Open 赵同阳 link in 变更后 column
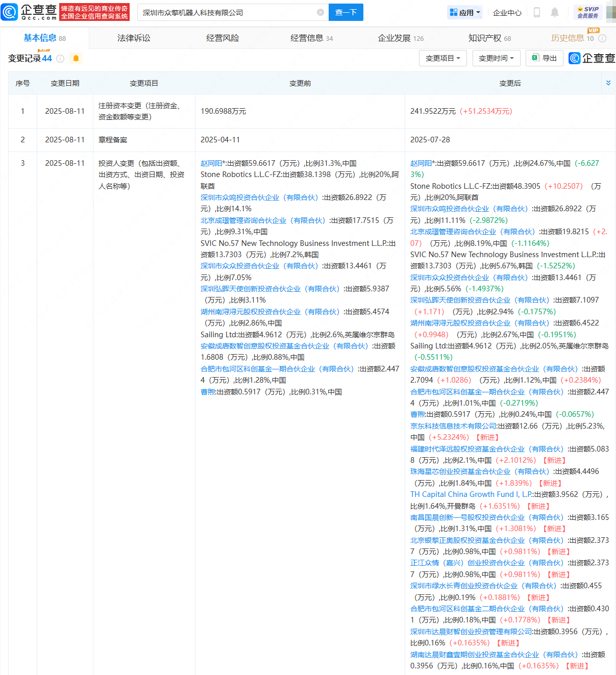616x675 pixels. click(x=421, y=163)
